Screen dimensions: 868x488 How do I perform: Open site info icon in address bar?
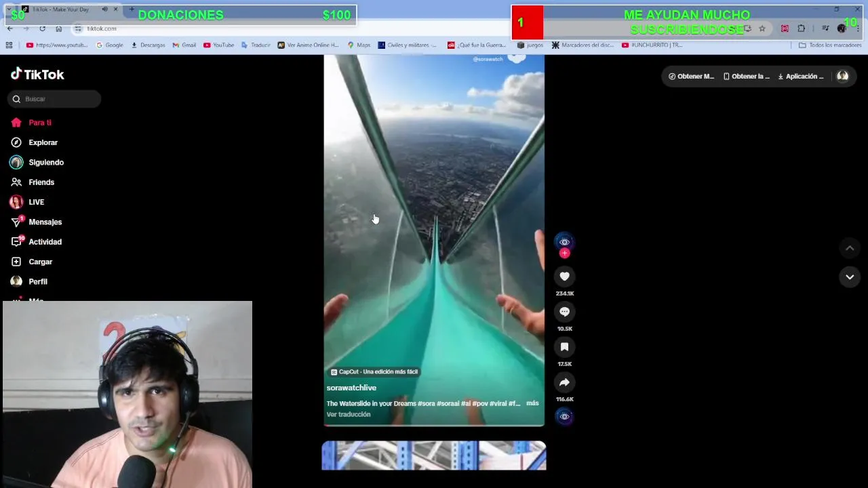[78, 28]
